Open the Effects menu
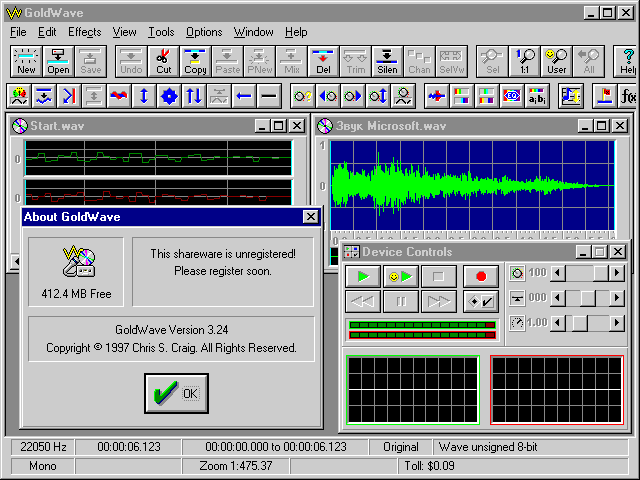The image size is (640, 480). (x=84, y=32)
